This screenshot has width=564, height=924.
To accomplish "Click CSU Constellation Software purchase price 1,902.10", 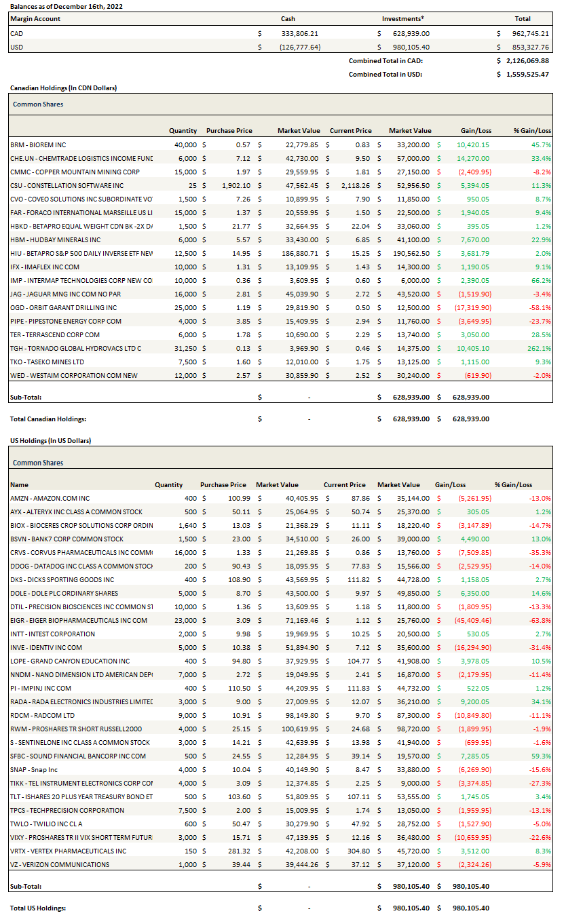I will (236, 185).
